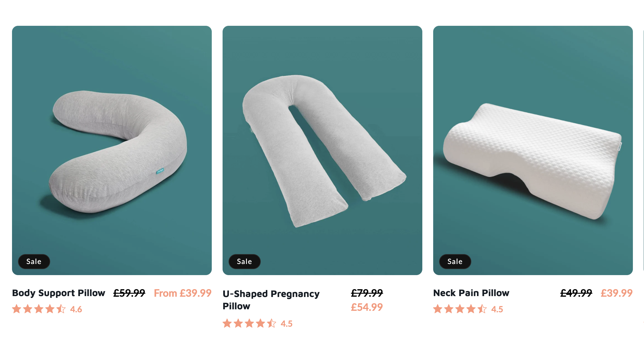Click the Neck Pain Pillow £39.99 sale price
The image size is (644, 345).
click(617, 293)
